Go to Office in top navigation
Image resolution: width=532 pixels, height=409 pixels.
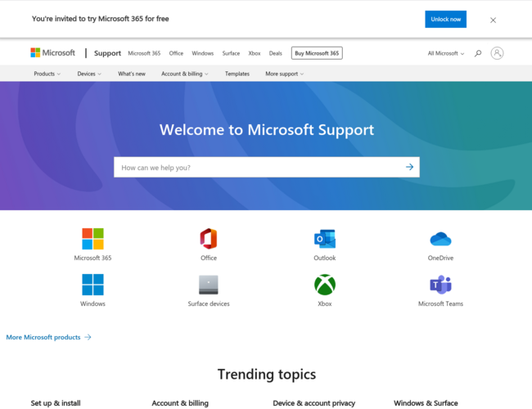pos(176,53)
